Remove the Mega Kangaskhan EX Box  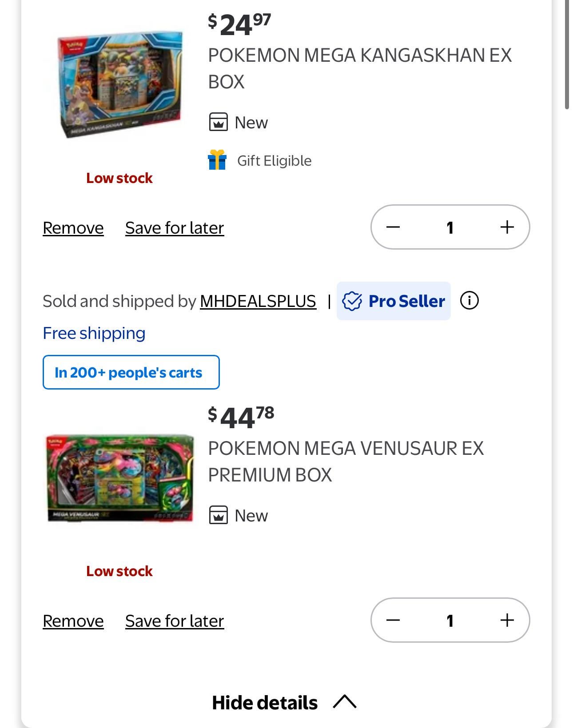pos(73,228)
